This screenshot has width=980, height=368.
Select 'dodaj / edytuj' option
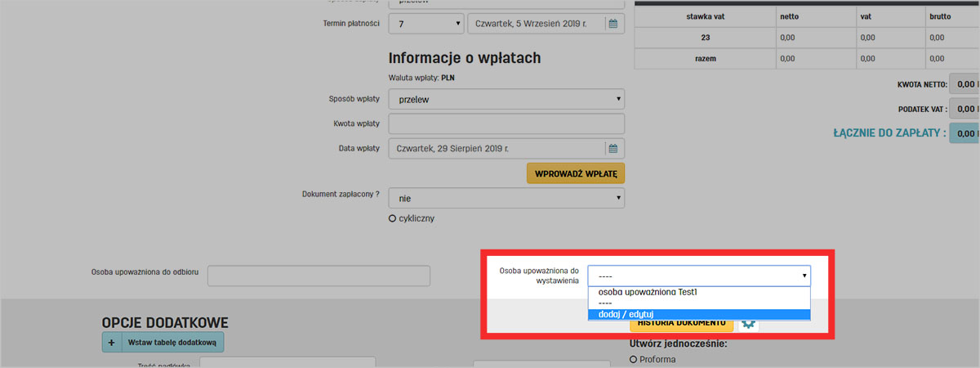699,314
